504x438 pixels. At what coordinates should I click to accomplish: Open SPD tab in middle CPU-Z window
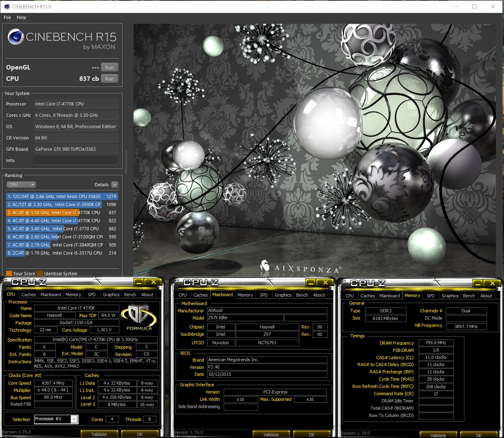tap(264, 295)
